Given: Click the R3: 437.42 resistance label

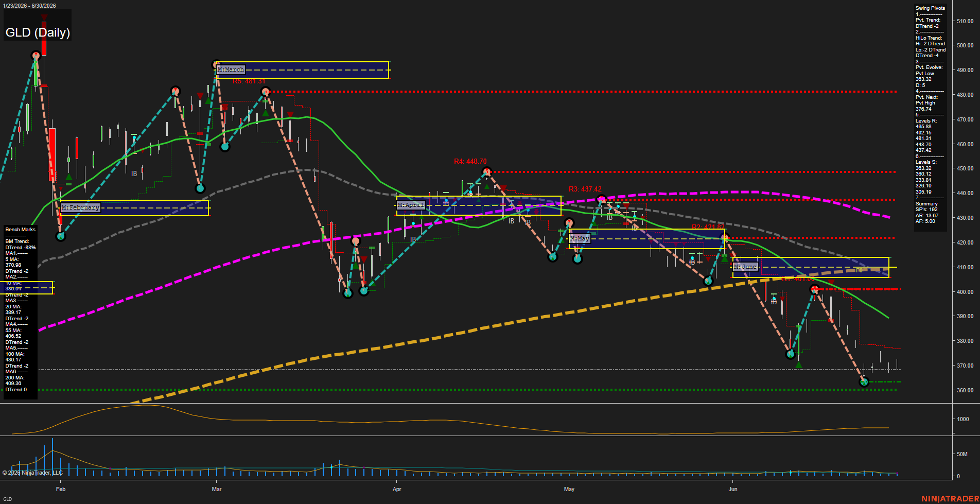Looking at the screenshot, I should click(x=585, y=189).
